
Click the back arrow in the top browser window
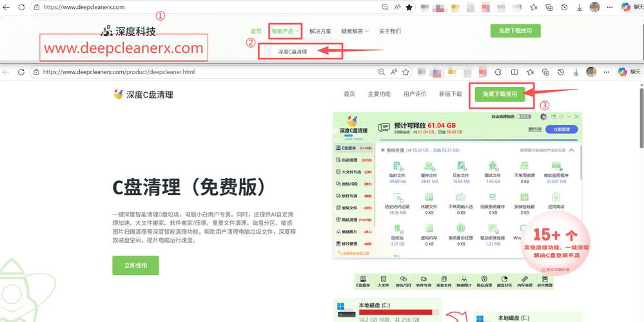[x=6, y=7]
